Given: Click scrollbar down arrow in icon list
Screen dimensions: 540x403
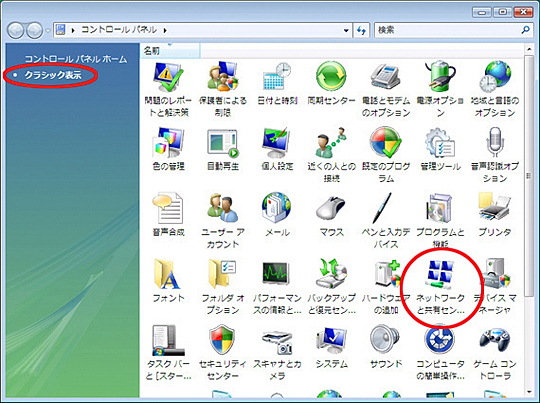Looking at the screenshot, I should 529,391.
